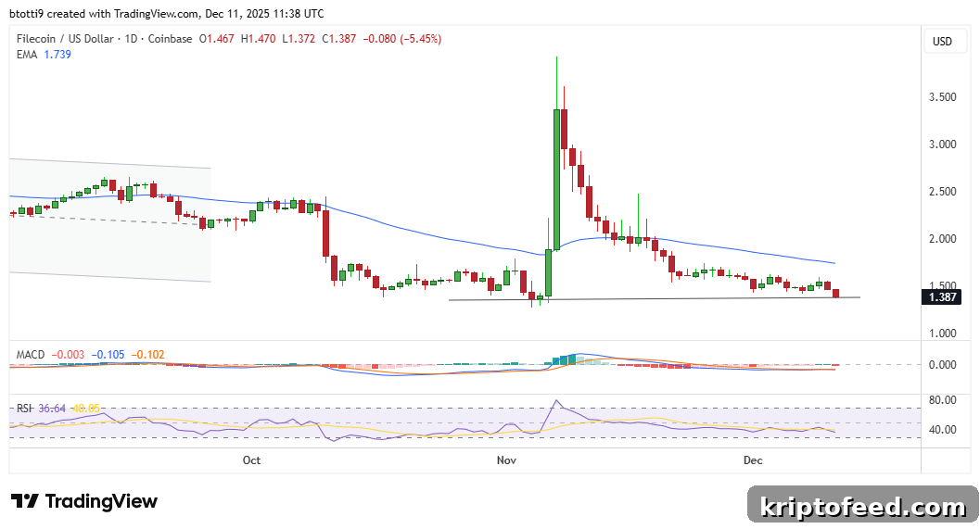This screenshot has width=980, height=529.
Task: Click the high price value H1.470
Action: pos(258,39)
